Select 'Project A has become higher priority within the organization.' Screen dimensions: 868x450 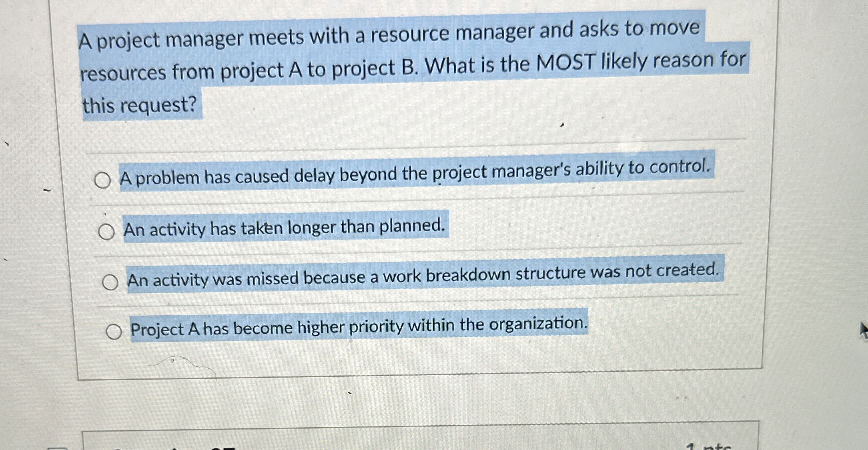coord(114,331)
